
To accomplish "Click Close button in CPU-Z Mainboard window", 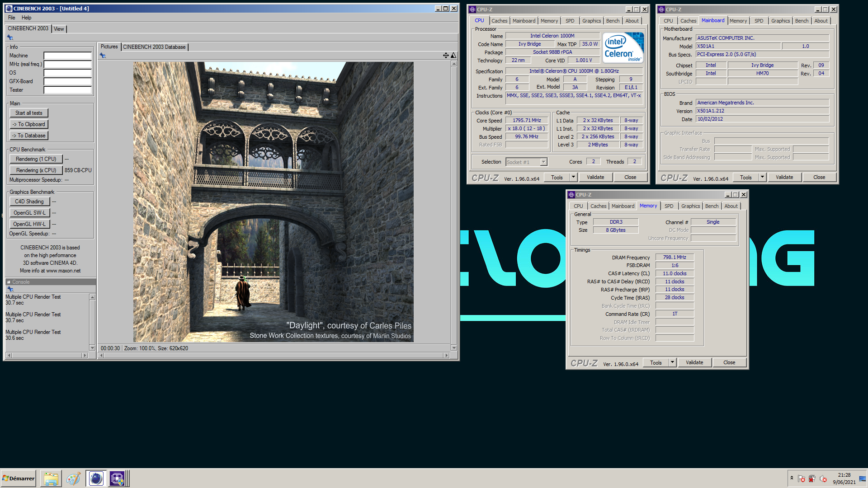I will [x=819, y=177].
